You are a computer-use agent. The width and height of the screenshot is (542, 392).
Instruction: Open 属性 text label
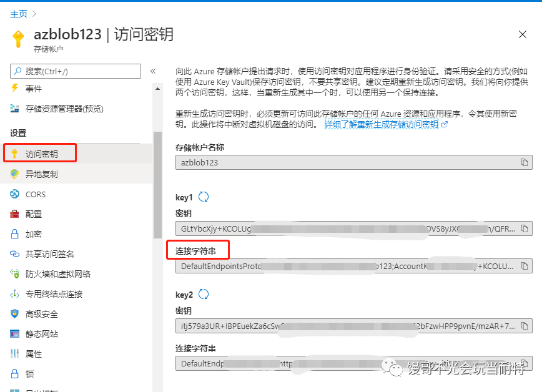click(34, 354)
